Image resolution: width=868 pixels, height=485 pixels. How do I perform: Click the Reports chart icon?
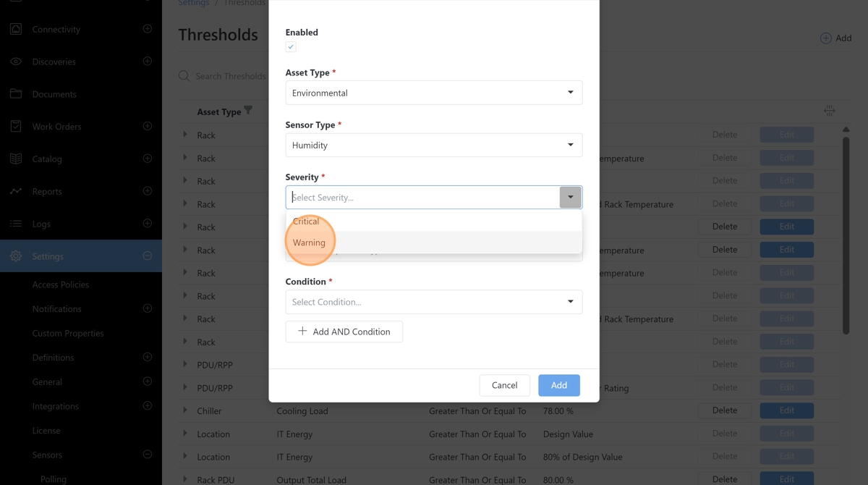tap(16, 191)
